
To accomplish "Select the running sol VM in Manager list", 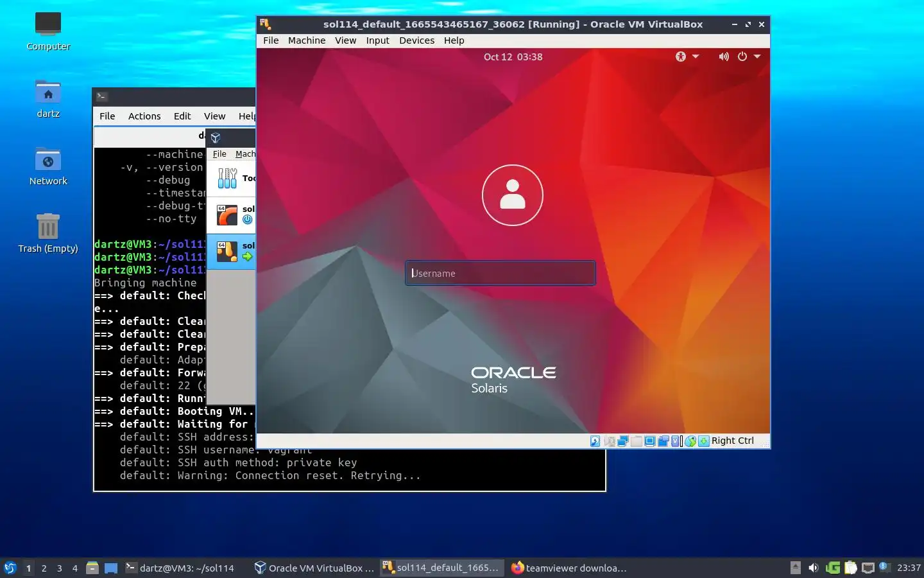I will [x=232, y=251].
